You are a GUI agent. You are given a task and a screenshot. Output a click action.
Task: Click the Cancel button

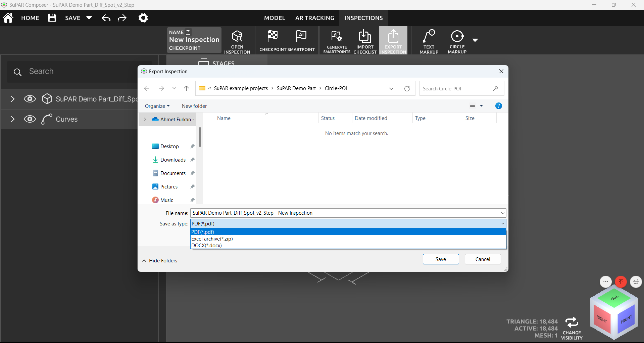[483, 259]
